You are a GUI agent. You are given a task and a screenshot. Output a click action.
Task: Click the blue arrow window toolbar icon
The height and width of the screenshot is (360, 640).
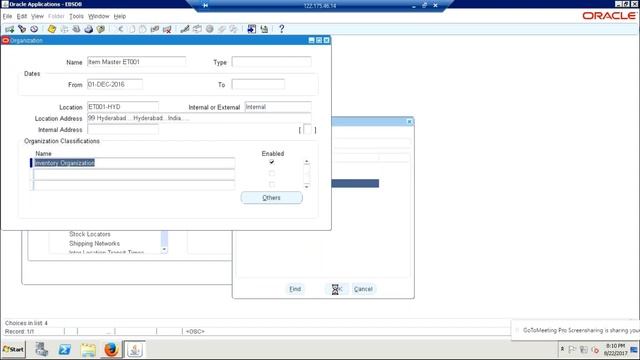252,29
